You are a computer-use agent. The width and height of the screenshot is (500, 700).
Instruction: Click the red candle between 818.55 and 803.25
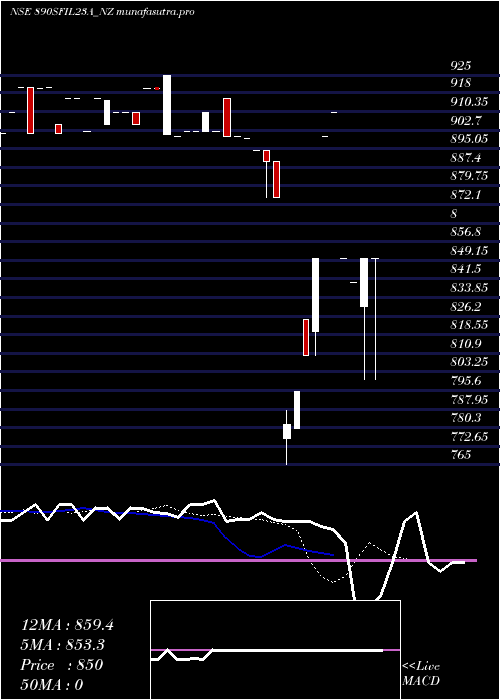pos(306,337)
